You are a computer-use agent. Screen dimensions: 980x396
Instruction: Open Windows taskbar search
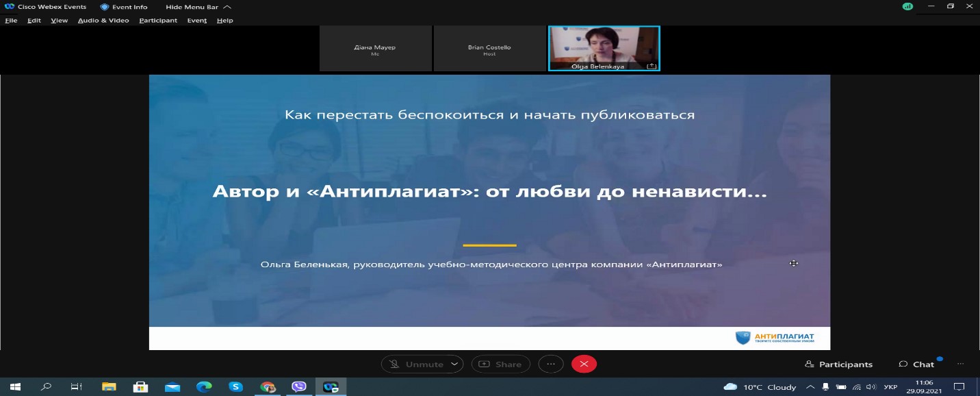pyautogui.click(x=46, y=387)
